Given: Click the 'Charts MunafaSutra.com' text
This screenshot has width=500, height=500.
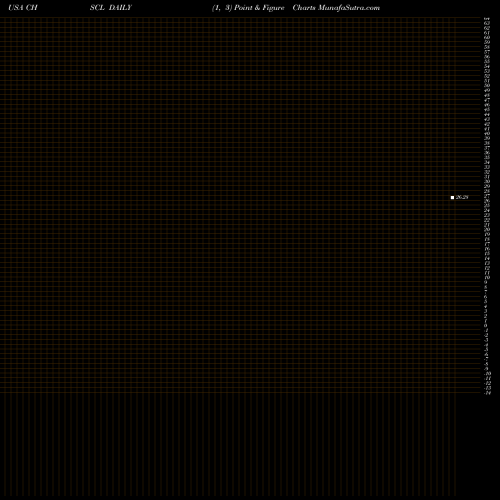Looking at the screenshot, I should (336, 8).
